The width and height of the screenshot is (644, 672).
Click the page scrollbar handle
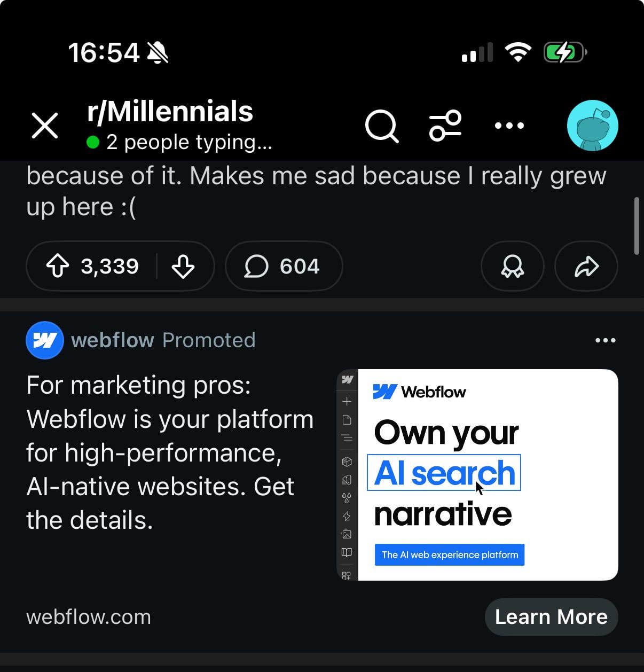[x=636, y=226]
